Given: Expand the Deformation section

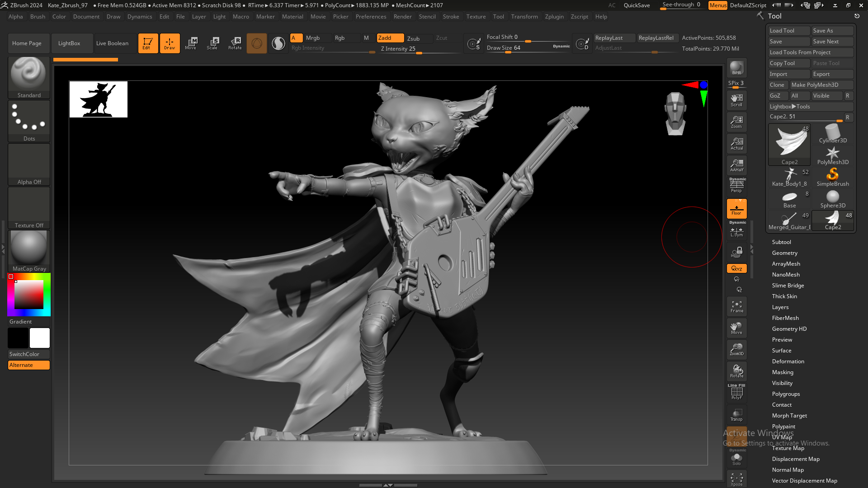Looking at the screenshot, I should point(788,361).
